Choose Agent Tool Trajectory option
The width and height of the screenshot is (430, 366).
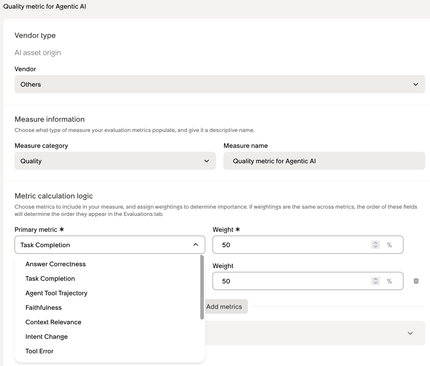coord(56,293)
